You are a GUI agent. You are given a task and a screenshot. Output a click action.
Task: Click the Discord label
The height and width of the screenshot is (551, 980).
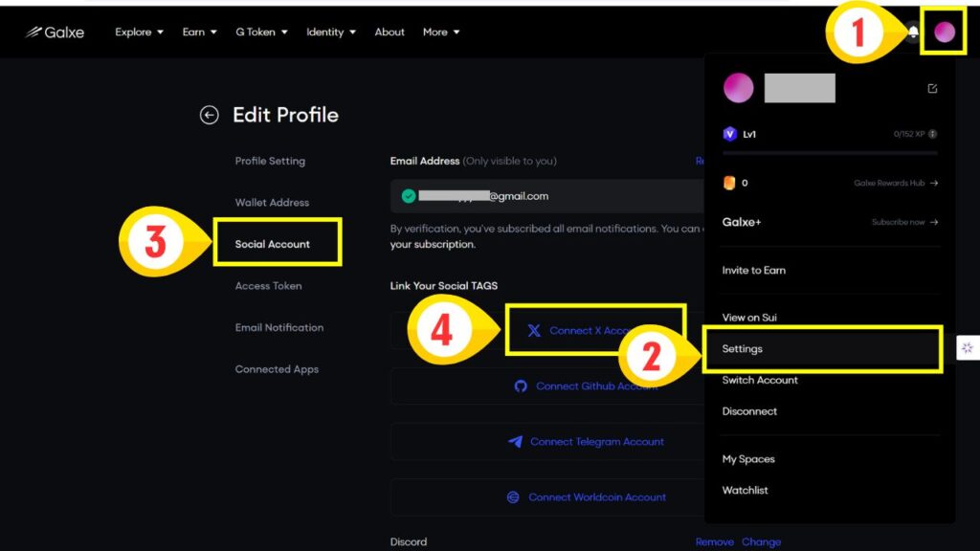pos(408,541)
